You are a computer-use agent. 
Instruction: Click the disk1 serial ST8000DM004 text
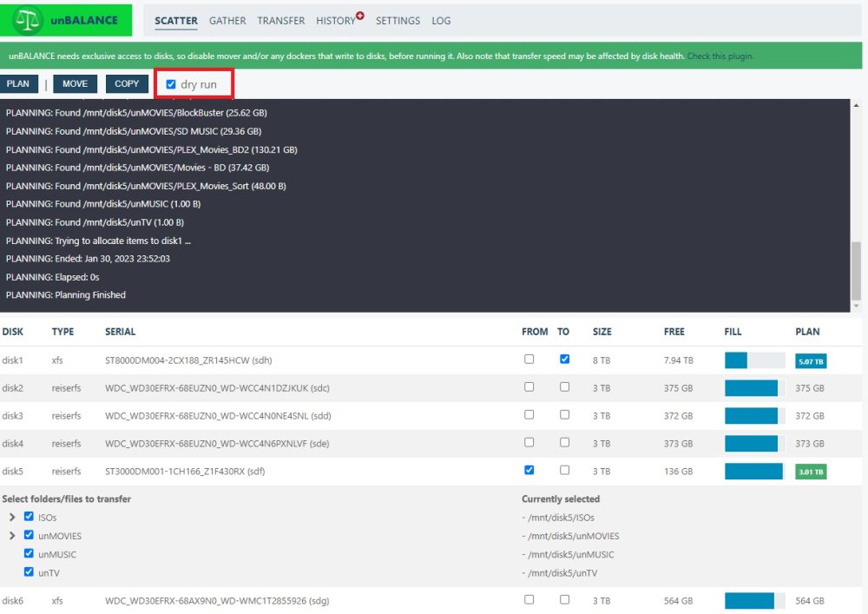188,360
